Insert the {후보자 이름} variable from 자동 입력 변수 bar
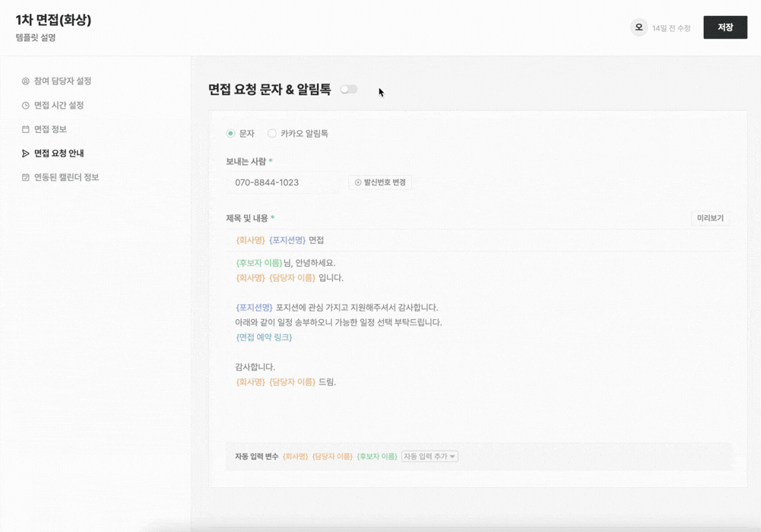The width and height of the screenshot is (761, 532). (x=377, y=457)
